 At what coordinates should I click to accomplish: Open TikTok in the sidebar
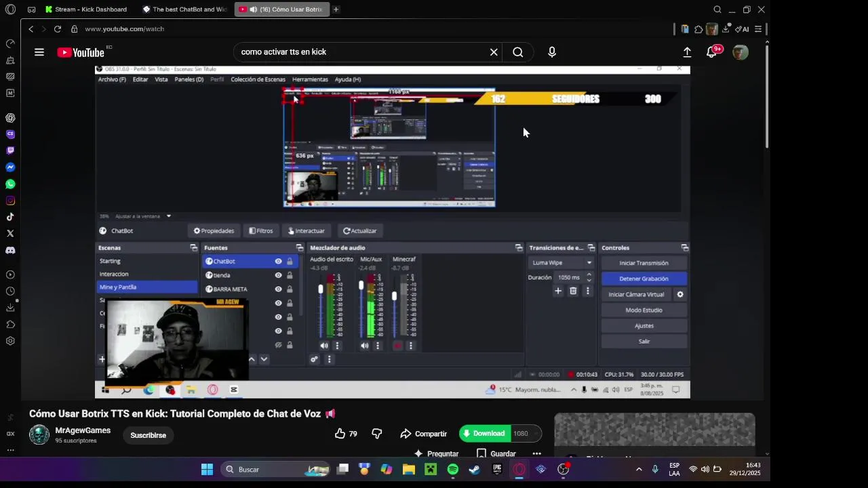[x=10, y=217]
